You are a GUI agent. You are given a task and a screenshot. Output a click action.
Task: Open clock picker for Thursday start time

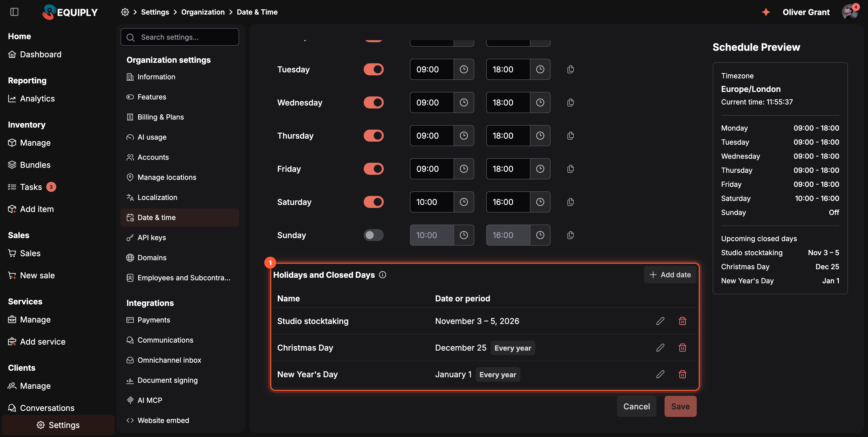[x=464, y=136]
